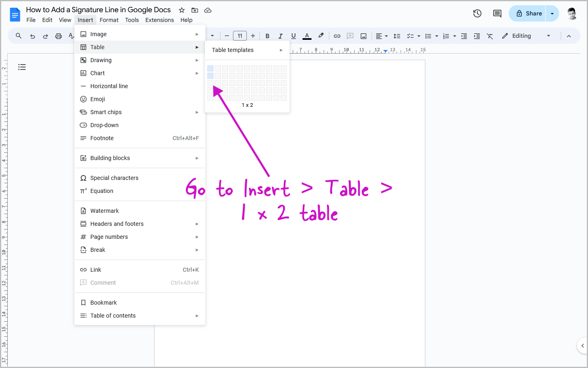Expand Smart chips submenu

(140, 112)
